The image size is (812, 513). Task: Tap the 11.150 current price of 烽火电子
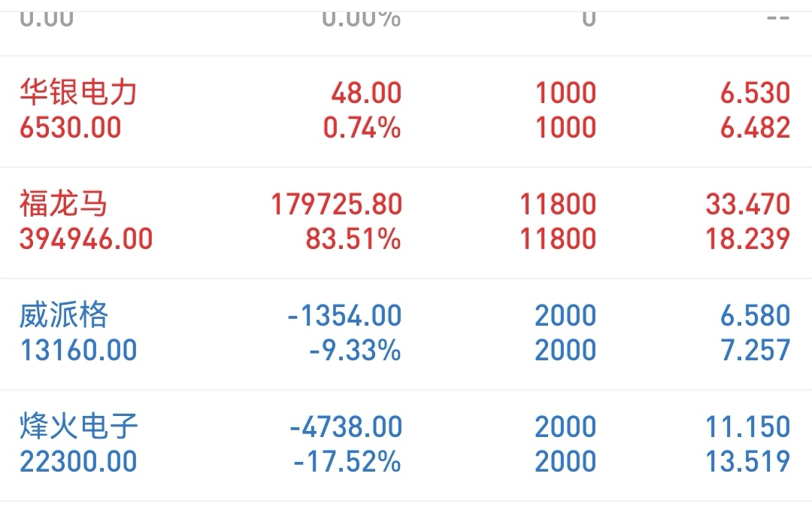tap(747, 426)
